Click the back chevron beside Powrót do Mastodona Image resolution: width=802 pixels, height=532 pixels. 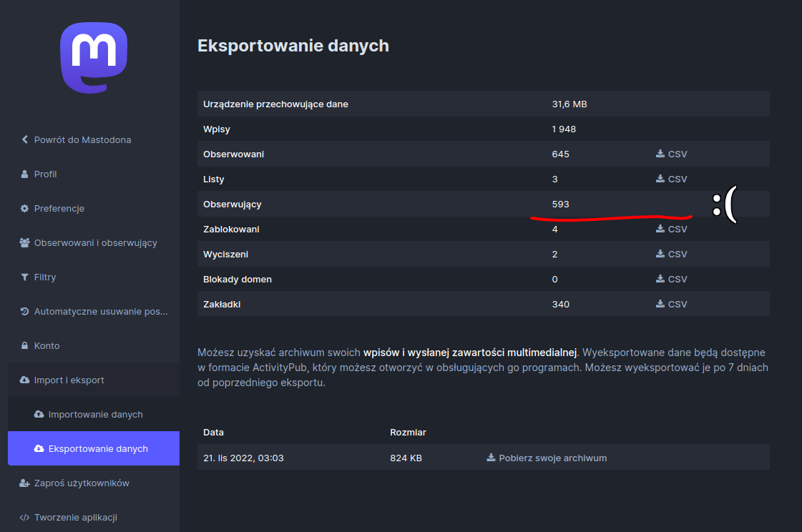[25, 140]
